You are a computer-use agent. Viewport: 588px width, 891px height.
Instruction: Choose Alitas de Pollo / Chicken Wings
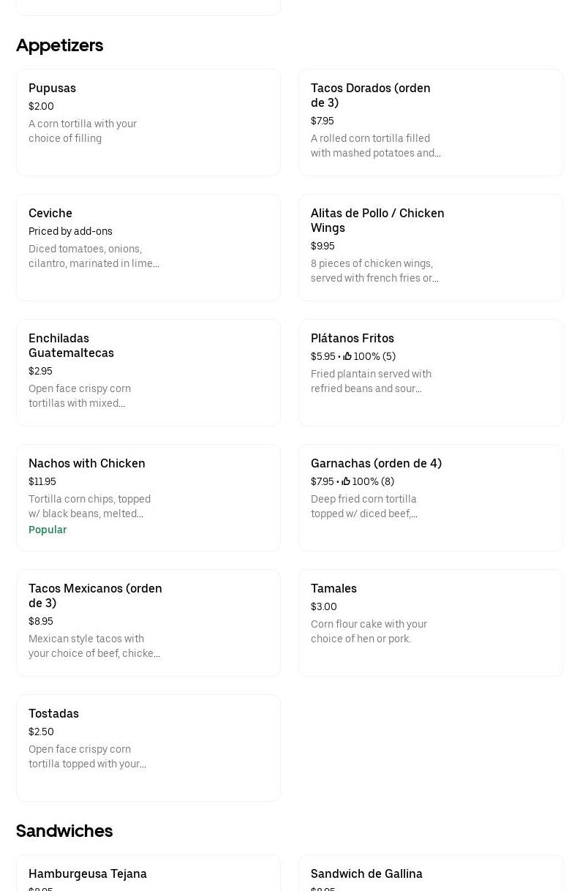(431, 247)
